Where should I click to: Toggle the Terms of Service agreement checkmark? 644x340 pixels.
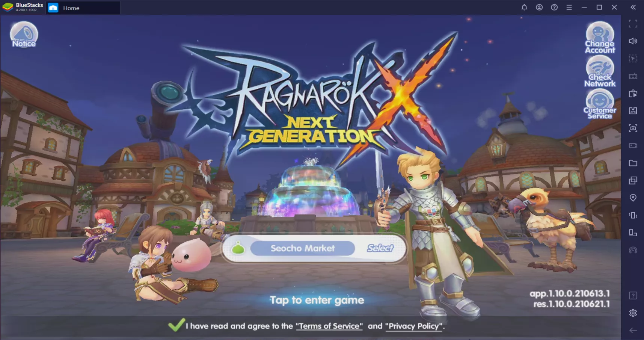tap(176, 325)
